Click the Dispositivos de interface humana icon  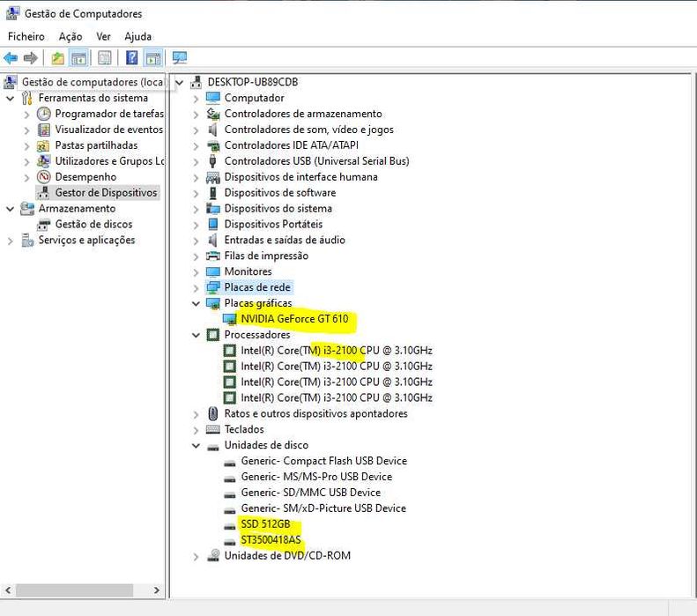click(x=213, y=177)
